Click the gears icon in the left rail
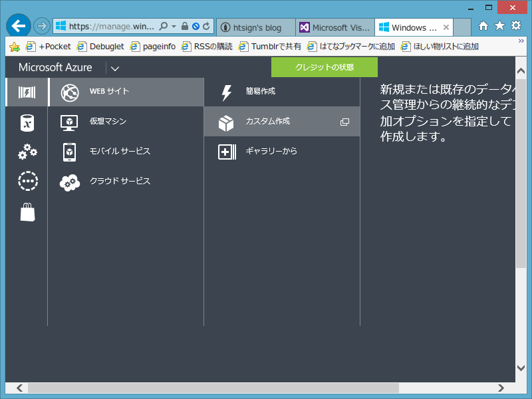This screenshot has height=399, width=532. tap(27, 152)
